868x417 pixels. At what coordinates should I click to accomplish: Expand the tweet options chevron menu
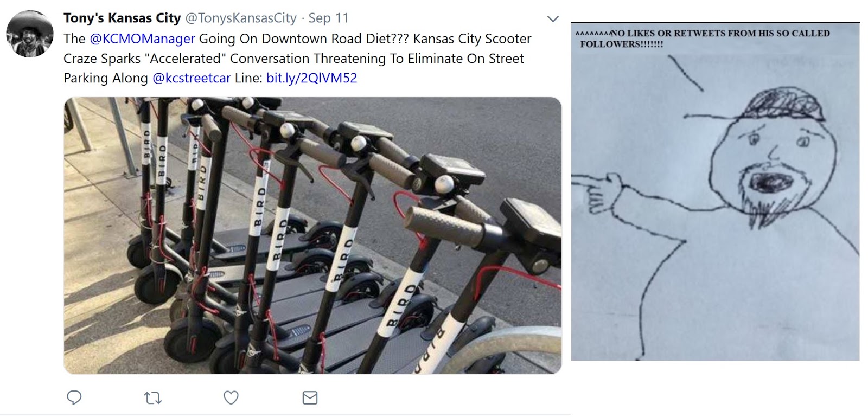pos(553,19)
